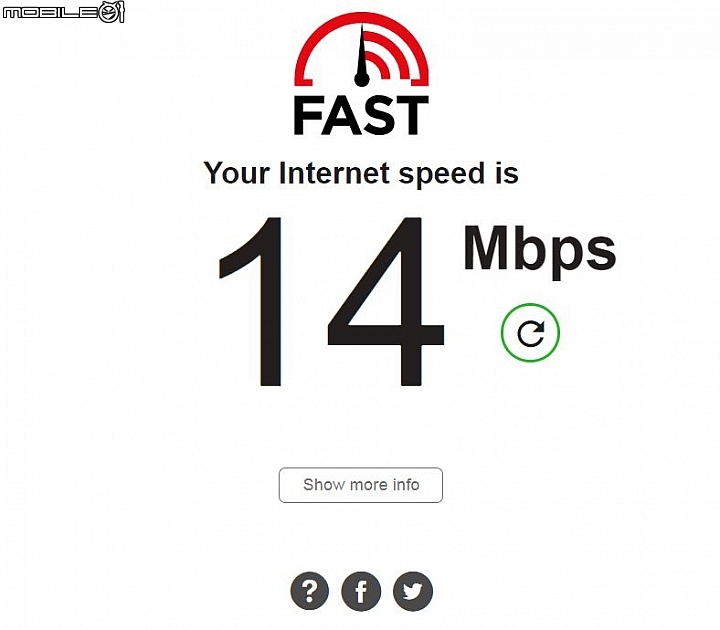The width and height of the screenshot is (720, 630).
Task: Click the digit 4 of the speed value
Action: (386, 301)
